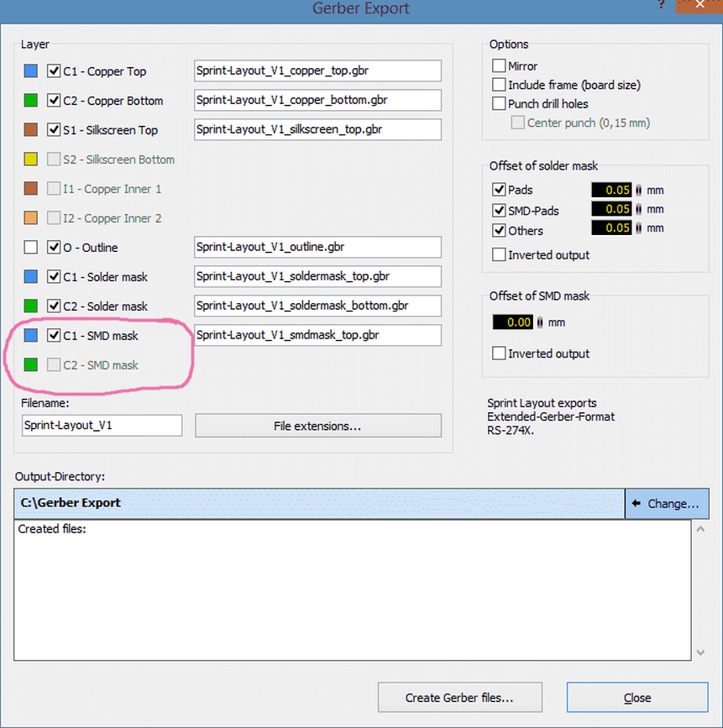Click brown swatch for S1 Silkscreen Top
Screen dimensions: 723x728
point(30,129)
